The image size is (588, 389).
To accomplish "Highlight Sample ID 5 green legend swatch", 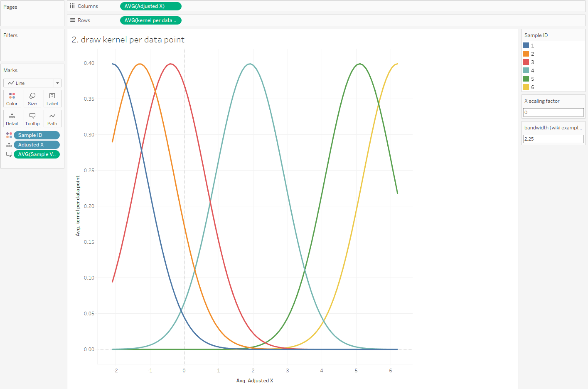I will (x=526, y=79).
